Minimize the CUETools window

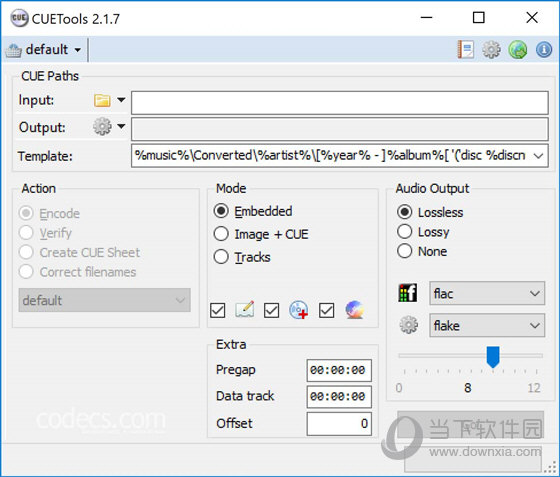point(426,17)
